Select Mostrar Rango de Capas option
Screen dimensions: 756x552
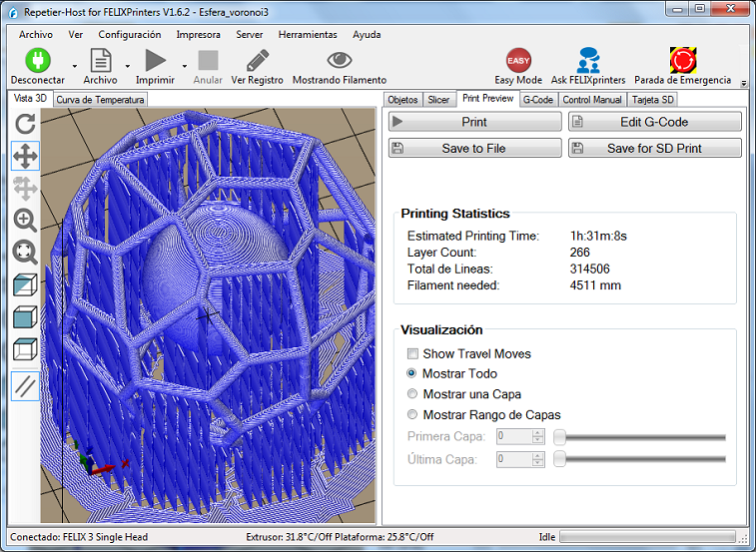[x=412, y=414]
